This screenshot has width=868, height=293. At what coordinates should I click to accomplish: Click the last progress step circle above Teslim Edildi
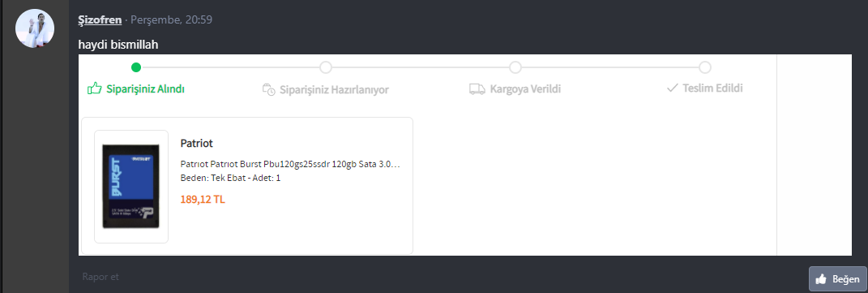(705, 67)
